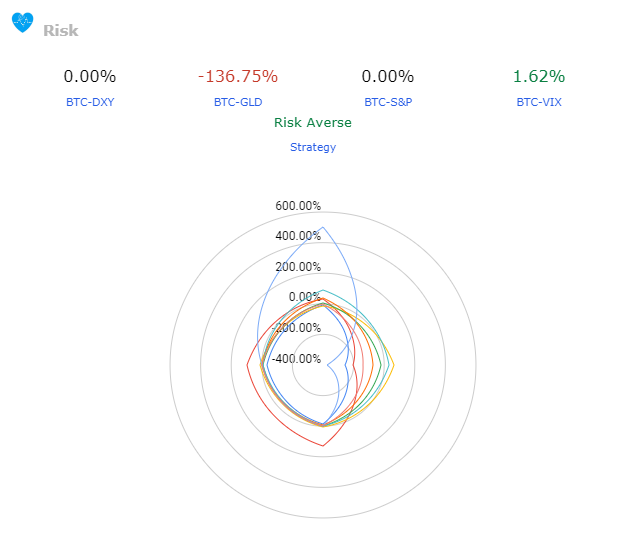
Task: Click the blue heart pulse icon
Action: [22, 23]
